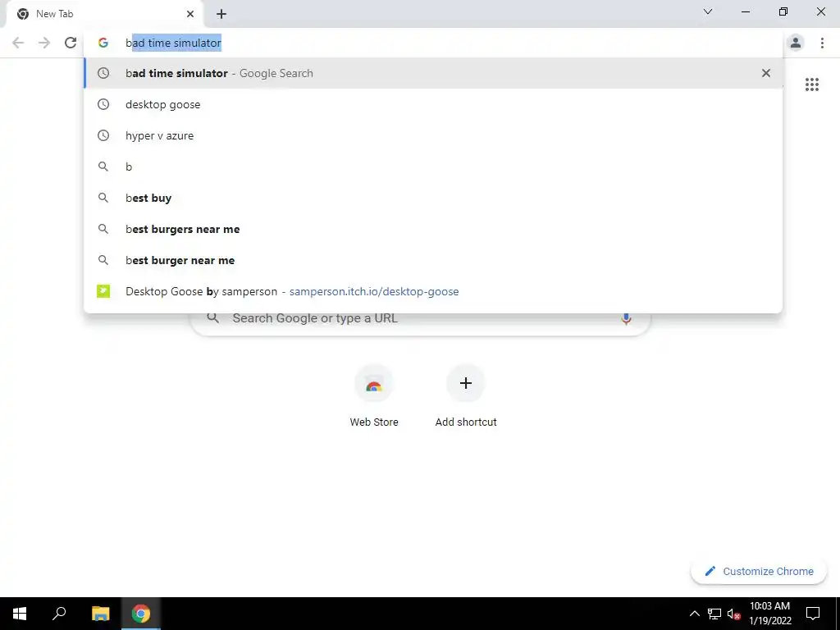Click the Add shortcut label
840x630 pixels.
(466, 422)
